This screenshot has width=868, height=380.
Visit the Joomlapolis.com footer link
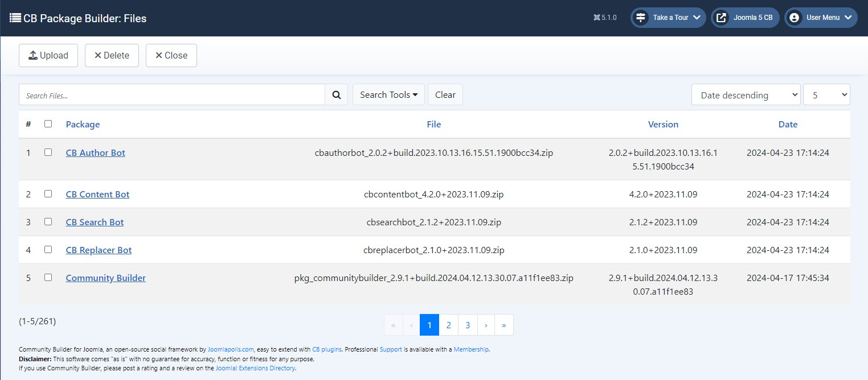231,349
